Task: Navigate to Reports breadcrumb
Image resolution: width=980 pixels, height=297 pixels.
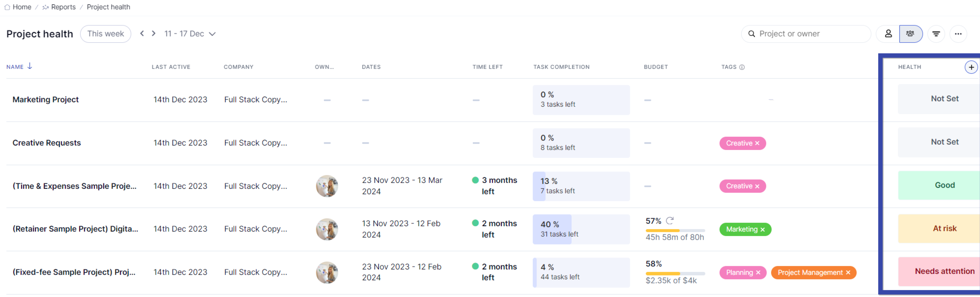Action: tap(63, 7)
